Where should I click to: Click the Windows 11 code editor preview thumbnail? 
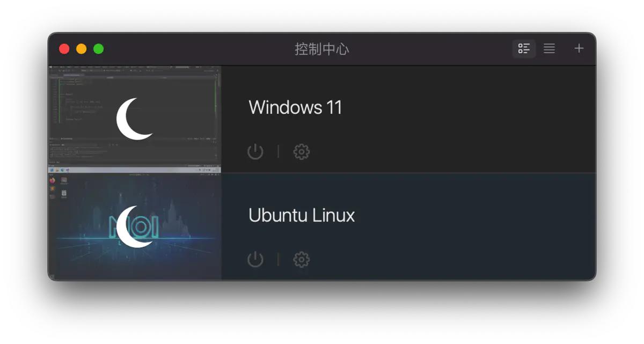[135, 119]
